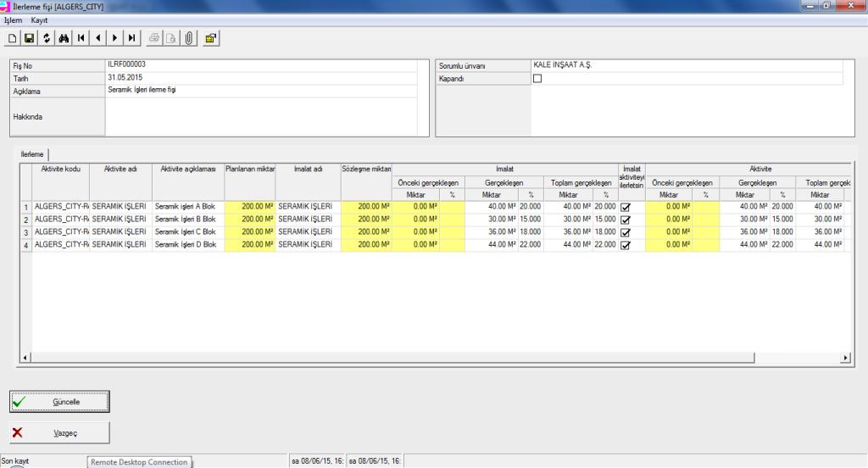Open the İşlem menu

point(14,19)
